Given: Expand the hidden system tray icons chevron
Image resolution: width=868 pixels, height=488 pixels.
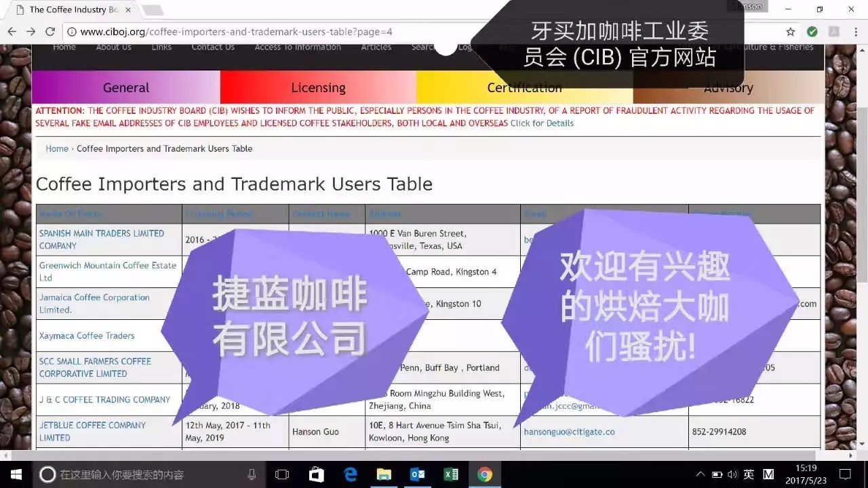Looking at the screenshot, I should pyautogui.click(x=701, y=474).
